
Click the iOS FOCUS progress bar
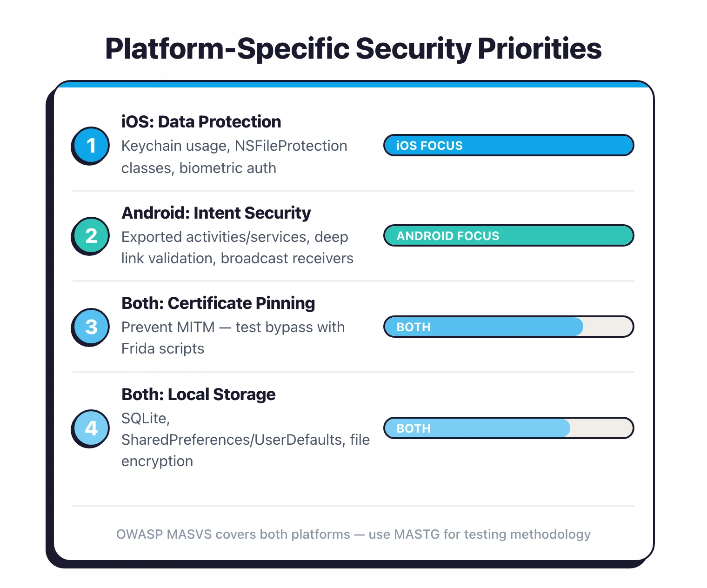[x=508, y=145]
